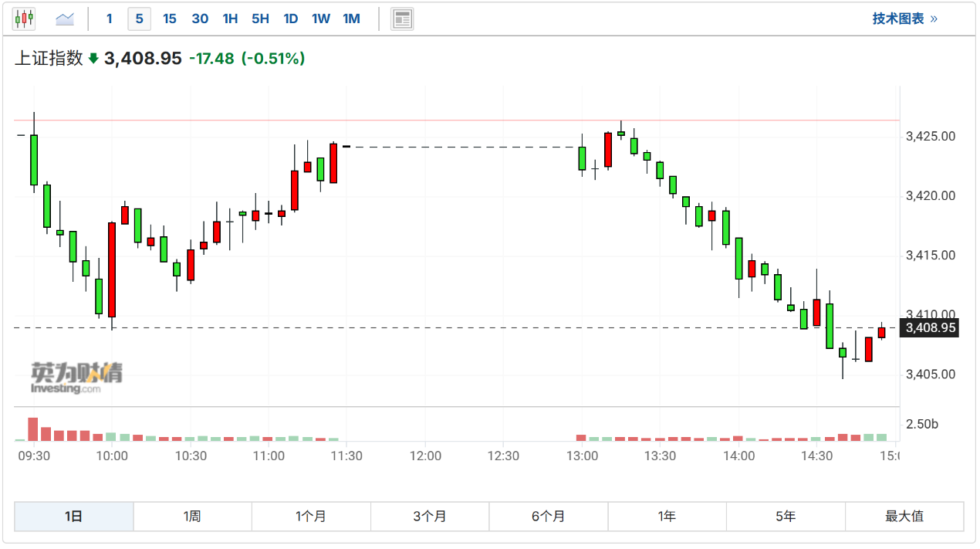The image size is (980, 549).
Task: Show the 3个月 range
Action: pyautogui.click(x=430, y=517)
